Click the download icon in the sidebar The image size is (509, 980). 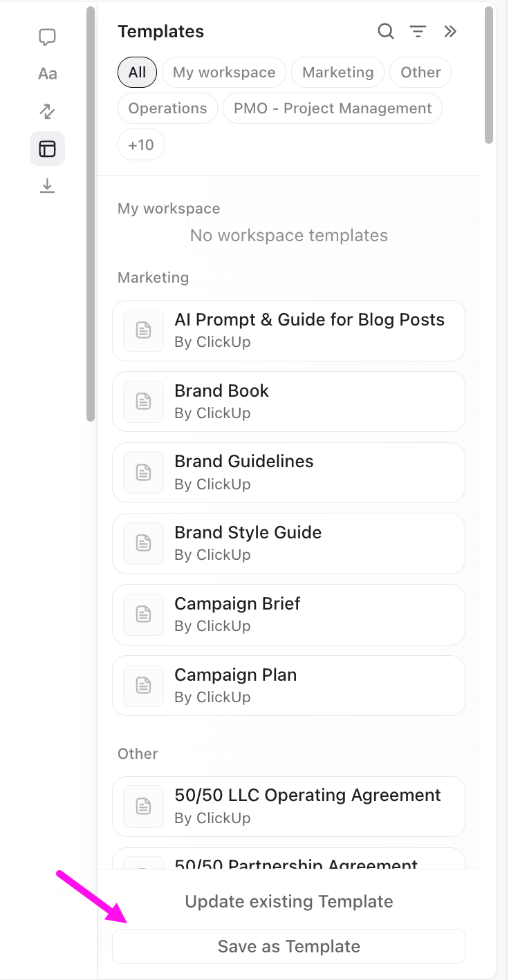[x=47, y=185]
